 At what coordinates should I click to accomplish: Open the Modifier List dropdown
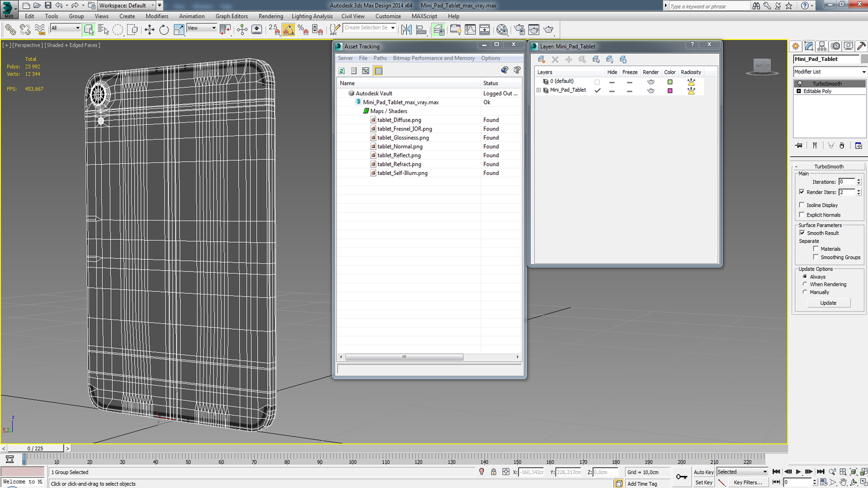coord(830,72)
